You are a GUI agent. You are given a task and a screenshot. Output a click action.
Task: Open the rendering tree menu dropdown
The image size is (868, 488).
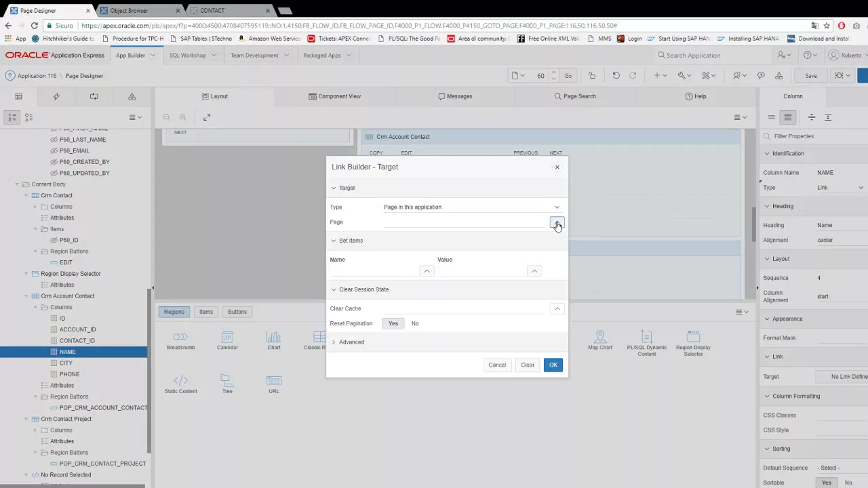(x=135, y=117)
